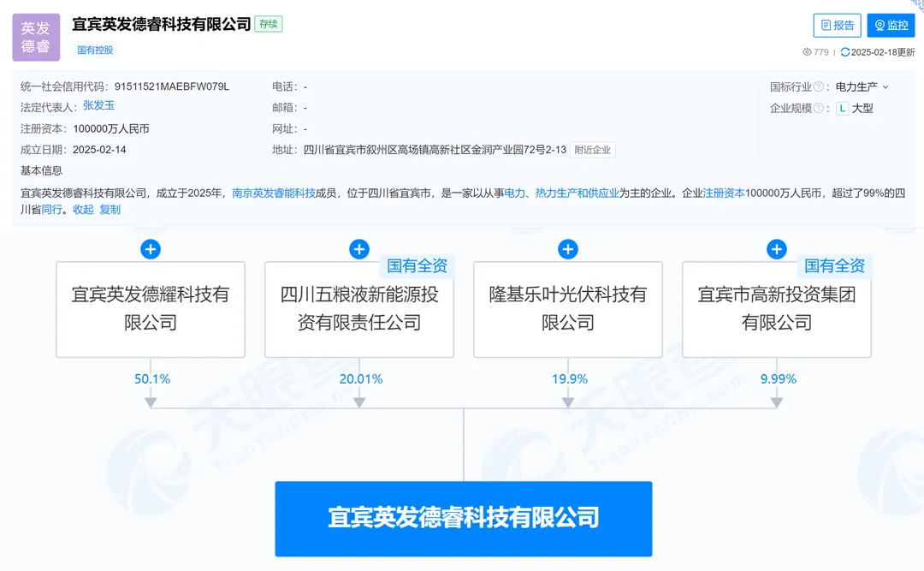Open the 英发德睿 company logo
924x571 pixels.
pos(36,38)
